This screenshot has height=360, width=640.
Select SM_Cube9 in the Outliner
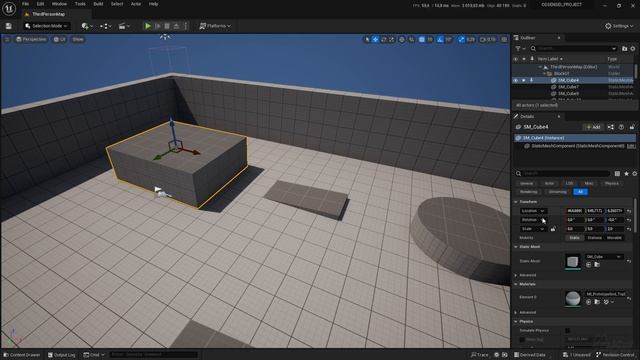pyautogui.click(x=568, y=93)
